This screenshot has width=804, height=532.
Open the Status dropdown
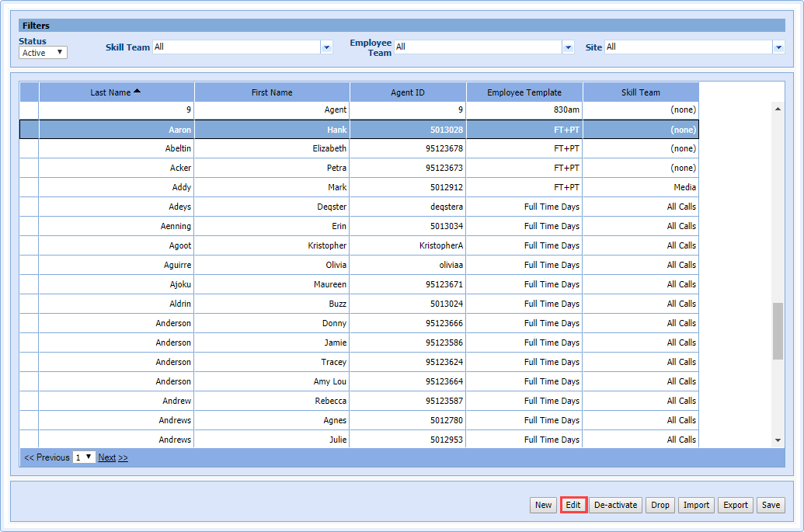coord(43,53)
